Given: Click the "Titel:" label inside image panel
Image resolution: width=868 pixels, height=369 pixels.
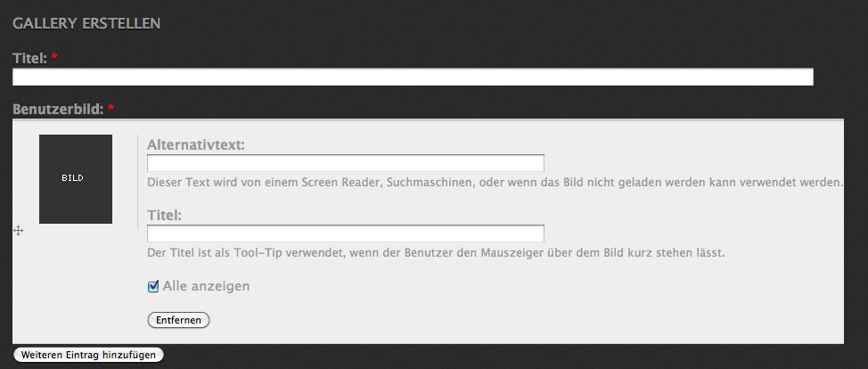Looking at the screenshot, I should coord(164,215).
